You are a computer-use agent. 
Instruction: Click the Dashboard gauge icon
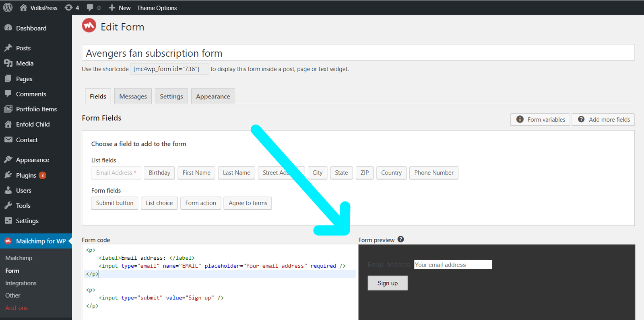pos(8,28)
